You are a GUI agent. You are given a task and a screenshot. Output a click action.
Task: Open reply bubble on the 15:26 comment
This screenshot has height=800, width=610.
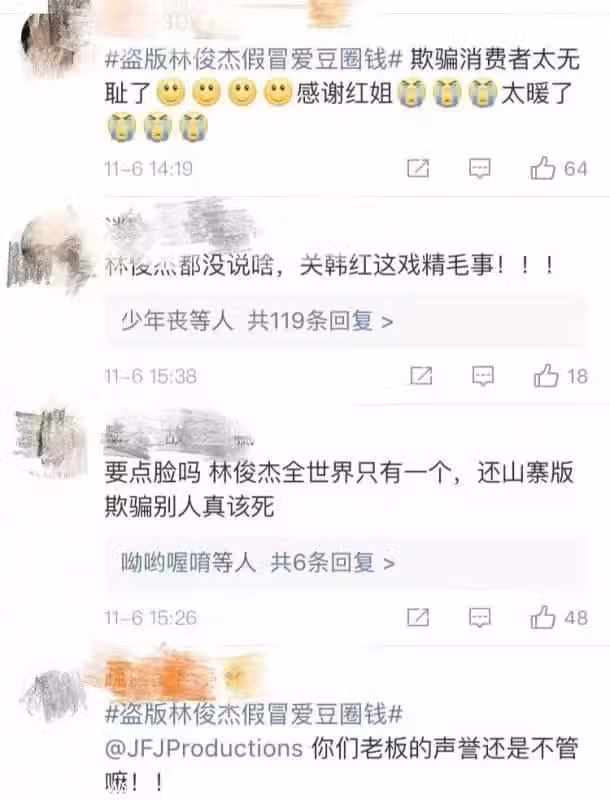[x=479, y=618]
